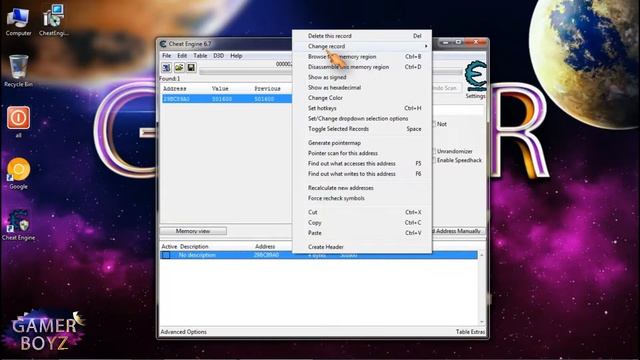Select 'Delete this record' in context menu
The image size is (640, 360).
coord(362,36)
